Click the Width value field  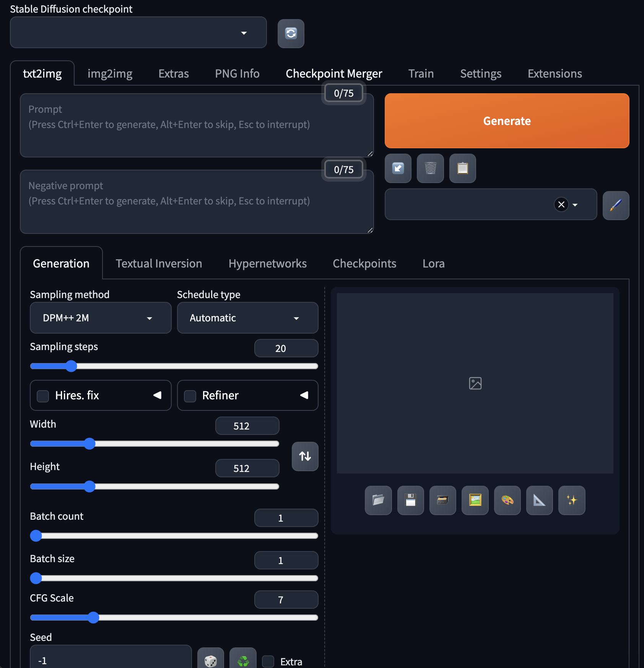[247, 426]
